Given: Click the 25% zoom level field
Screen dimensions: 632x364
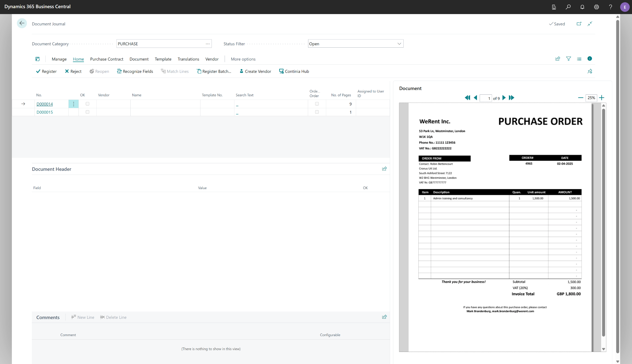Looking at the screenshot, I should click(x=591, y=98).
